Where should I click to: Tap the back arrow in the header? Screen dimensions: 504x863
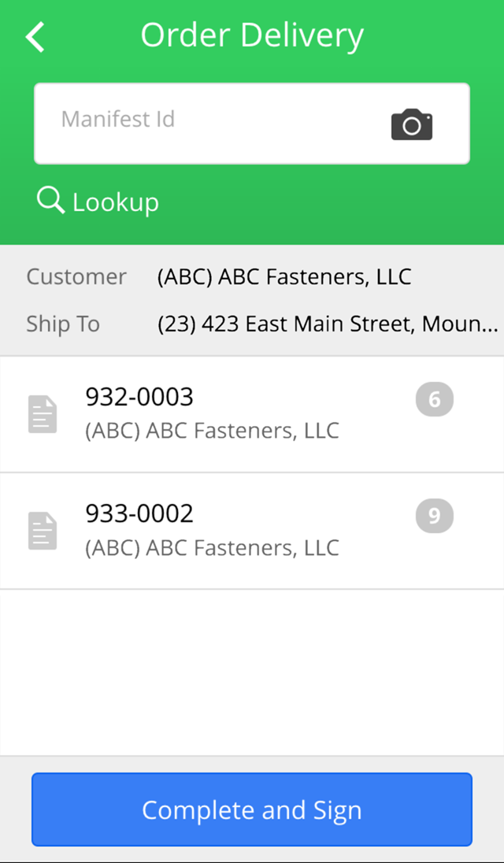[x=35, y=37]
